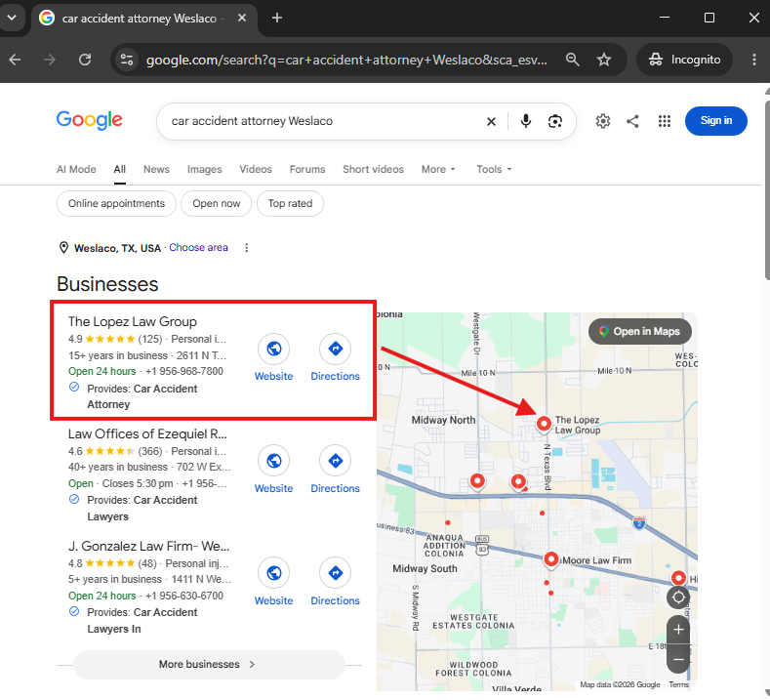Start voice search with microphone icon
770x700 pixels.
526,121
